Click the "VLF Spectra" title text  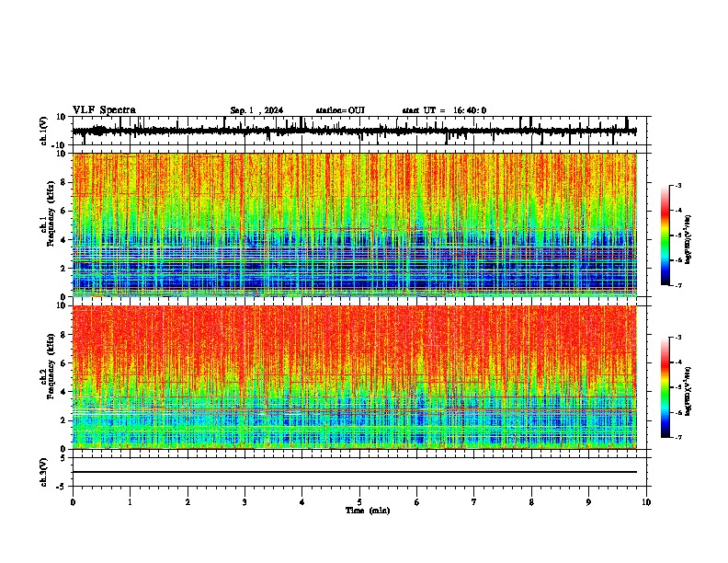[x=104, y=110]
